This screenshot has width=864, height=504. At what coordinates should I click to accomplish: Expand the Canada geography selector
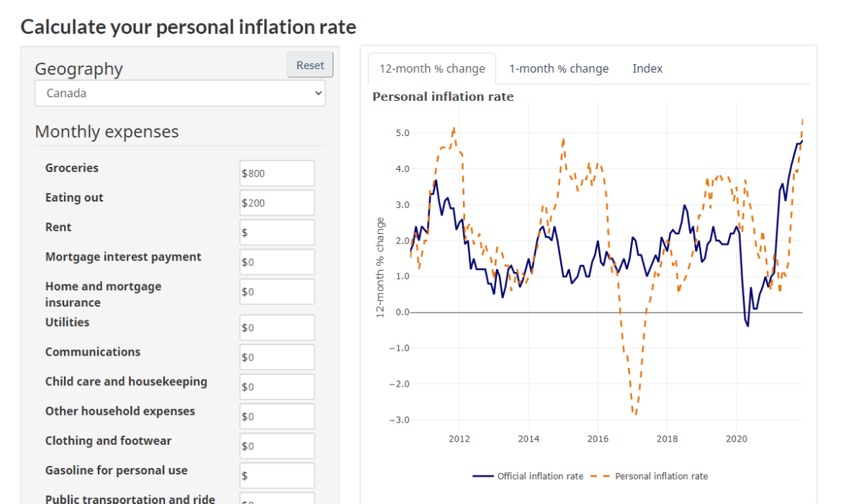click(180, 93)
